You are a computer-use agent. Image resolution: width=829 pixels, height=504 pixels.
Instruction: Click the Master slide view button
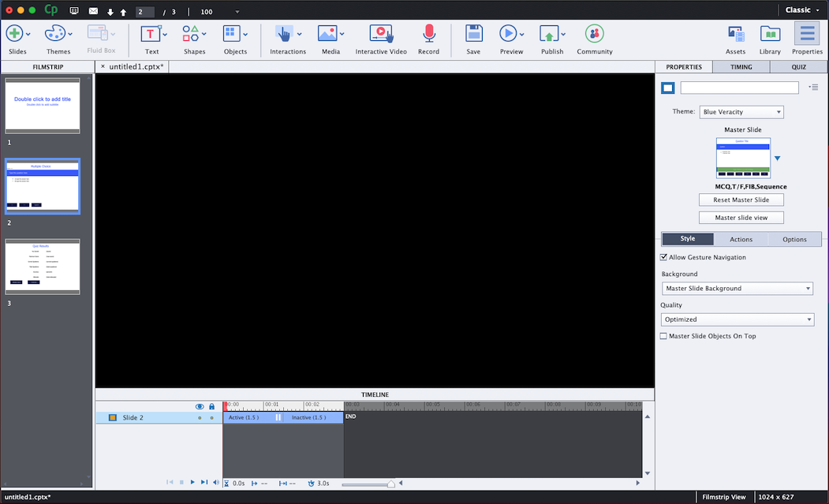coord(741,218)
